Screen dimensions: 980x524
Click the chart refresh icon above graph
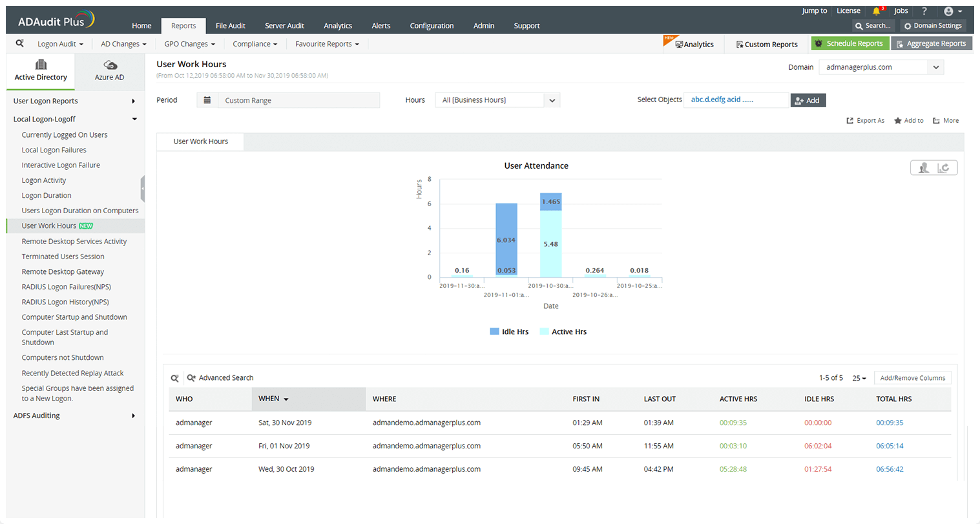coord(944,168)
